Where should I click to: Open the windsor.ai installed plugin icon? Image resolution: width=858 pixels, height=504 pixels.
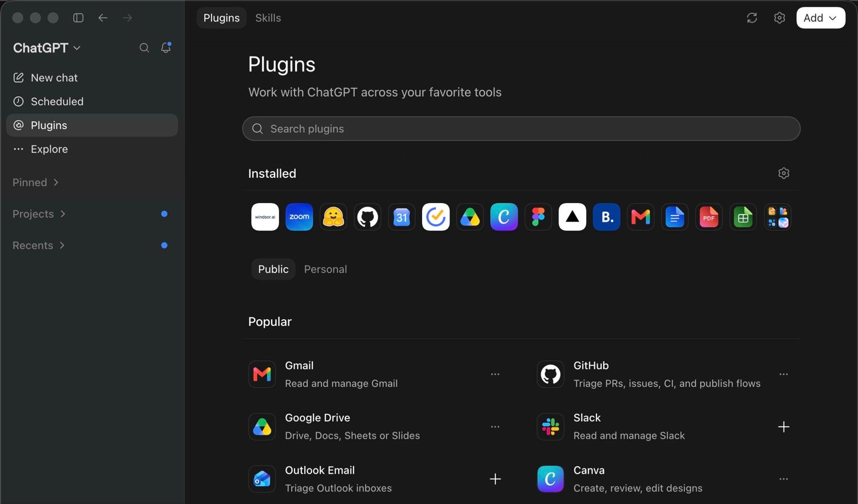[x=265, y=217]
